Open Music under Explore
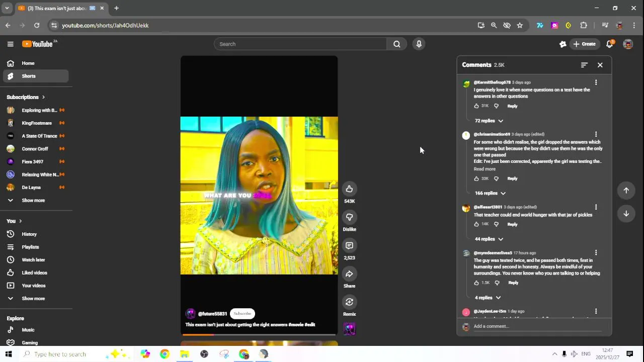644x362 pixels. [35, 330]
